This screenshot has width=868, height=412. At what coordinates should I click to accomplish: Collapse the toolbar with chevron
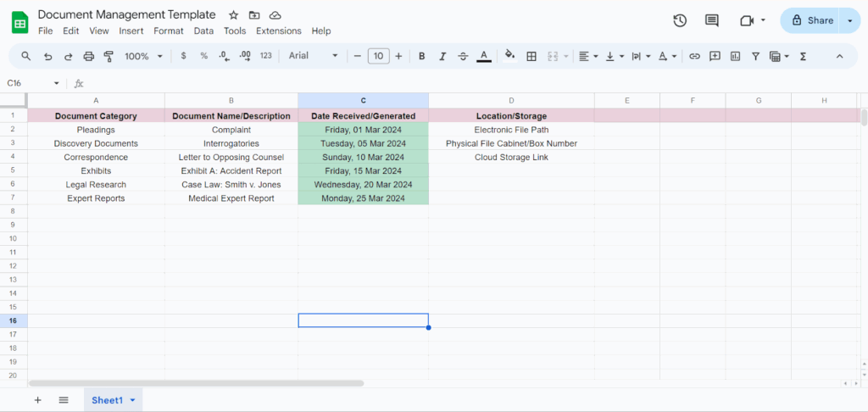coord(839,56)
